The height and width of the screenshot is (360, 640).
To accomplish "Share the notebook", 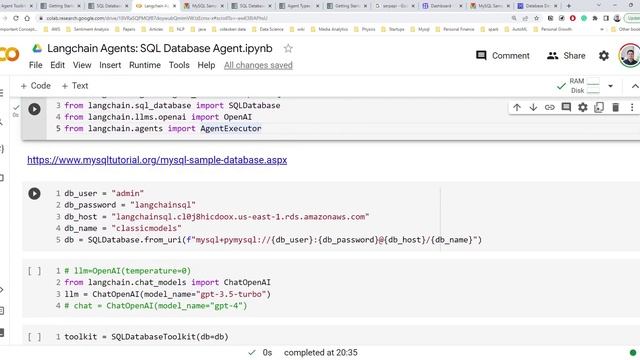I will point(566,56).
